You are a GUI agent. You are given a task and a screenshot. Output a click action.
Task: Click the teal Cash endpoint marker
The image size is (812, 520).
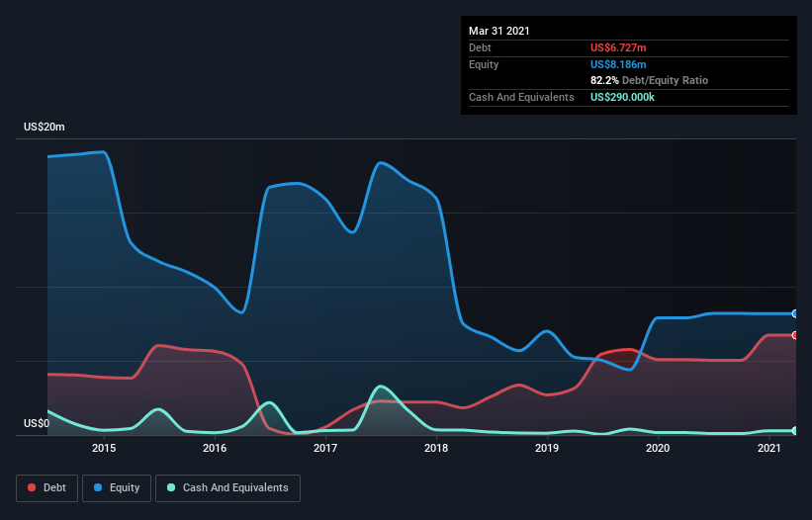click(795, 430)
